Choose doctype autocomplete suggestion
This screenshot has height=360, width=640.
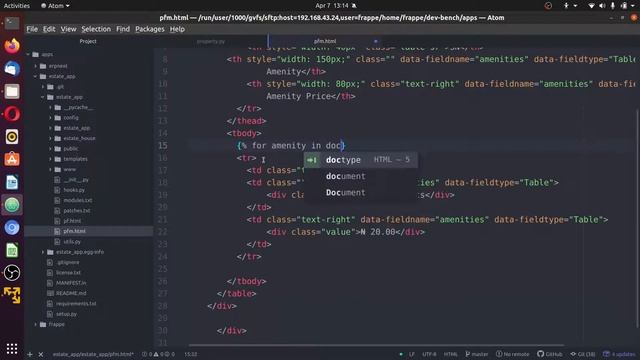360,160
